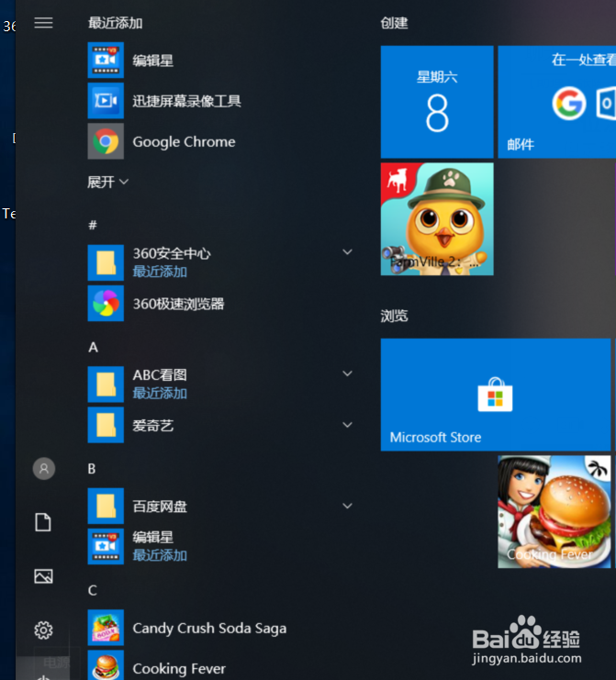
Task: Click the 爱奇艺 folder icon
Action: click(106, 425)
